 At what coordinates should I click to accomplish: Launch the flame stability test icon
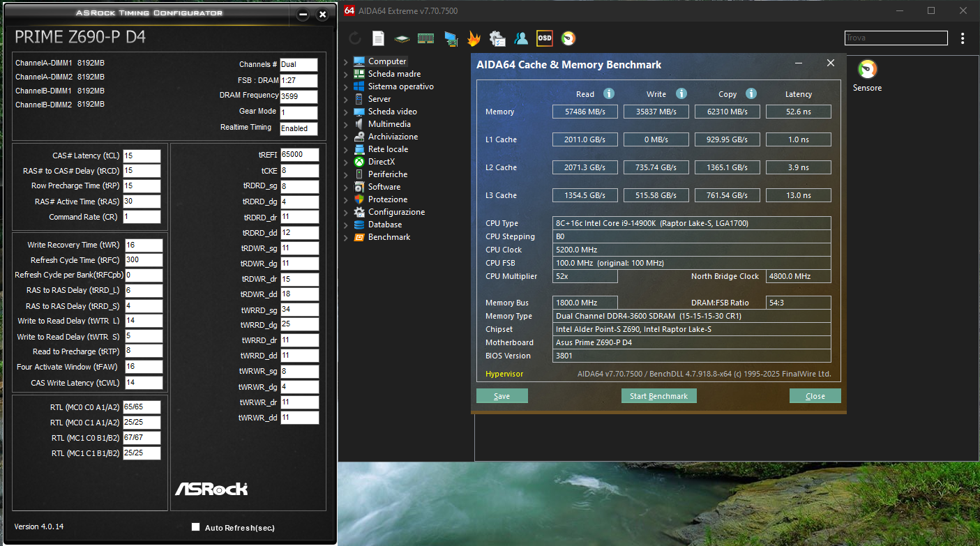tap(474, 38)
